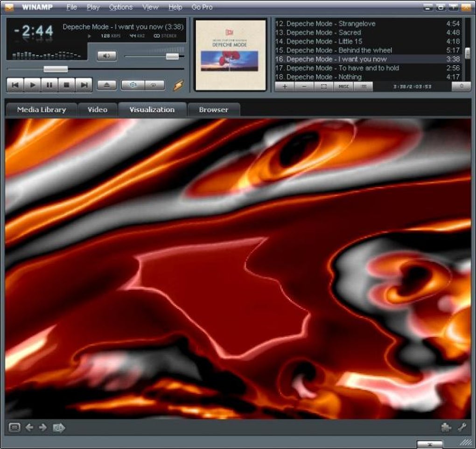
Task: Toggle random visualization preset icon
Action: coord(59,428)
